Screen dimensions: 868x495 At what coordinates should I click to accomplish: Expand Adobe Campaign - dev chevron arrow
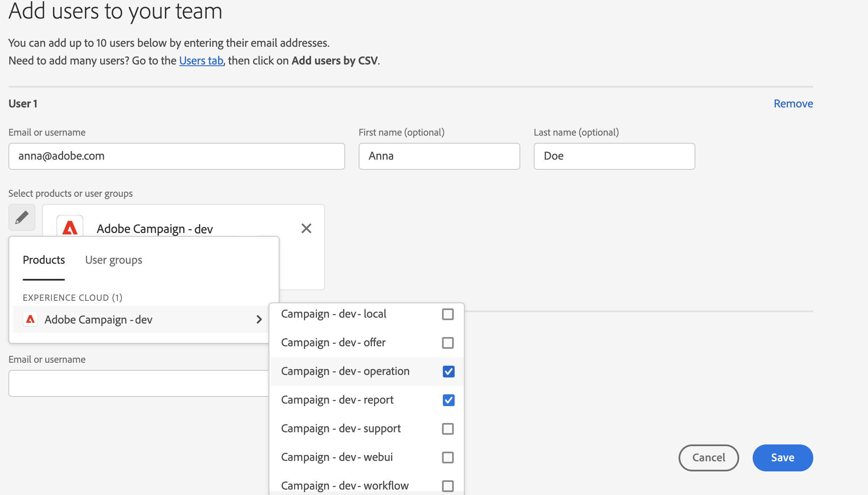(x=259, y=319)
